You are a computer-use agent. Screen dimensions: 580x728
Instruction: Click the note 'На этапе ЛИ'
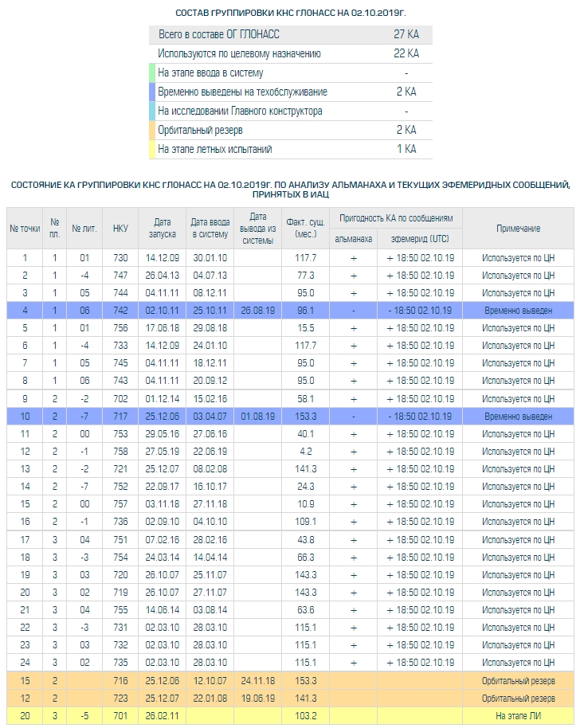518,716
